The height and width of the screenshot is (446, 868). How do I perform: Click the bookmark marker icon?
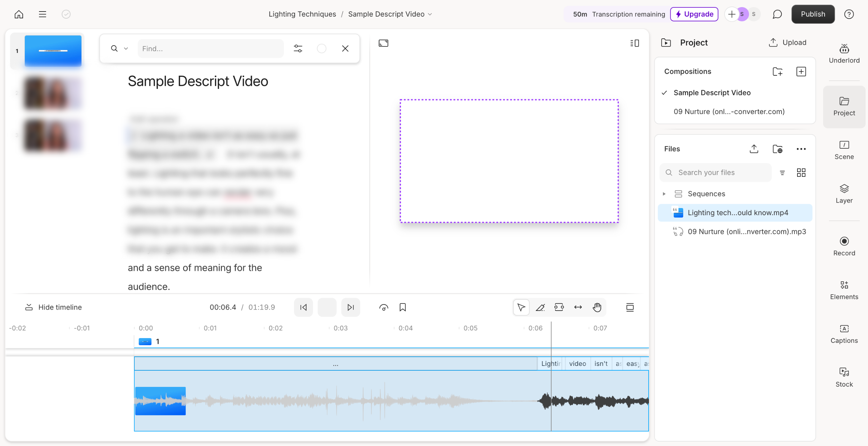402,308
